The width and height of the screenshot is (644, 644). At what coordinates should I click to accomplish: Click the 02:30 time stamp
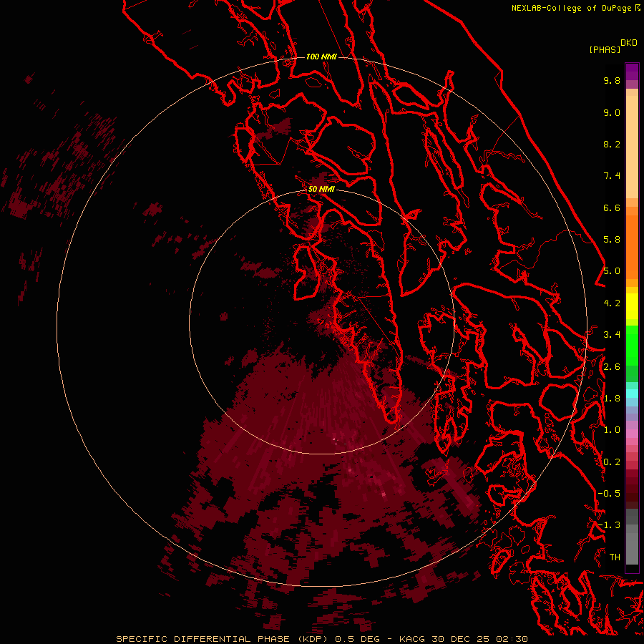[512, 639]
